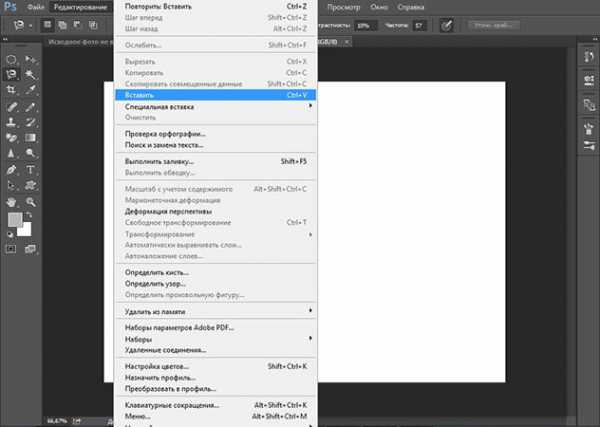Choose Повторить: Вставить menu item

pyautogui.click(x=216, y=7)
